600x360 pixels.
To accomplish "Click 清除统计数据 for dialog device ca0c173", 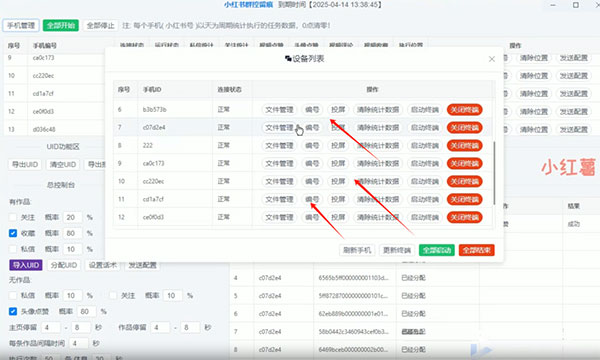I will click(x=378, y=164).
